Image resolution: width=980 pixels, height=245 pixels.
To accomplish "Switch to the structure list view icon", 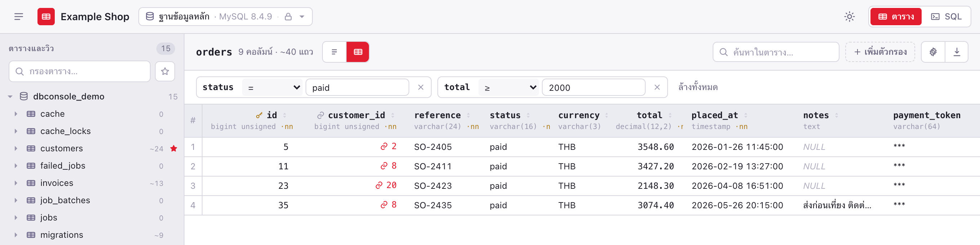I will click(334, 52).
